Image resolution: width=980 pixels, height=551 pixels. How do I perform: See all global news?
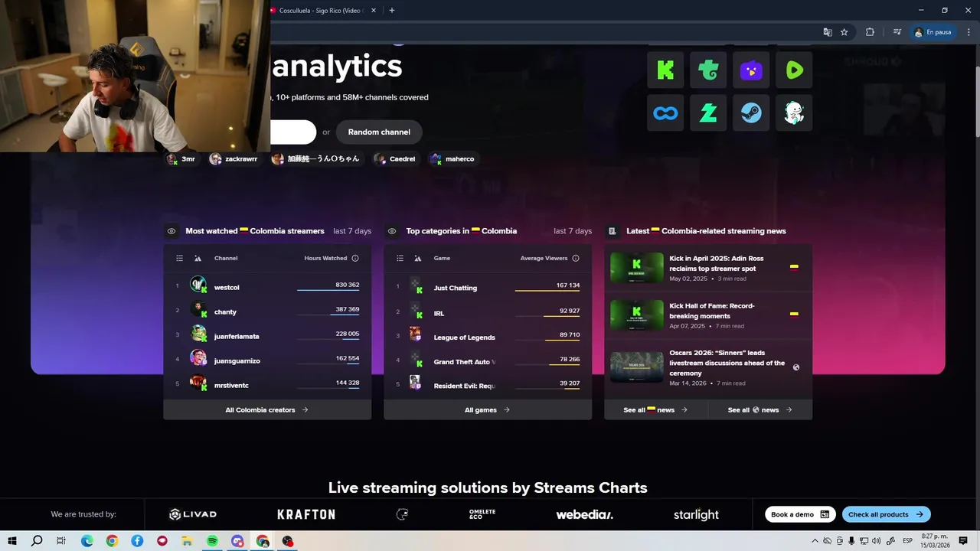760,410
